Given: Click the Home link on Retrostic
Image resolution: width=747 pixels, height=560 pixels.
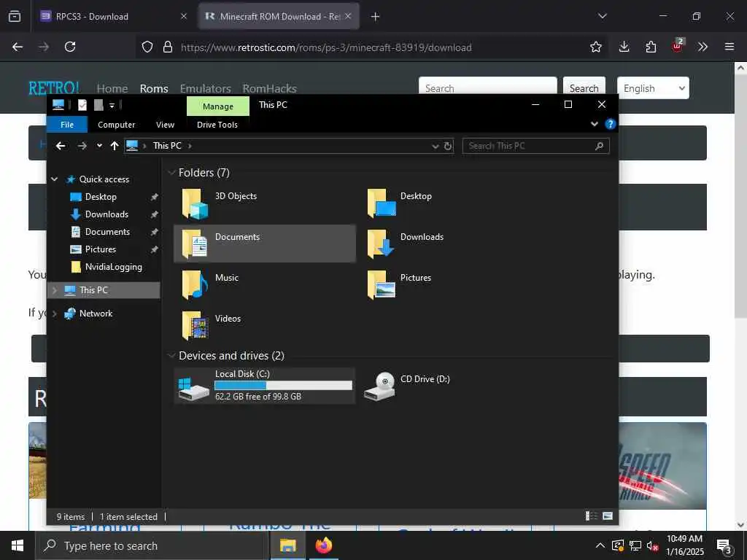Looking at the screenshot, I should tap(112, 88).
